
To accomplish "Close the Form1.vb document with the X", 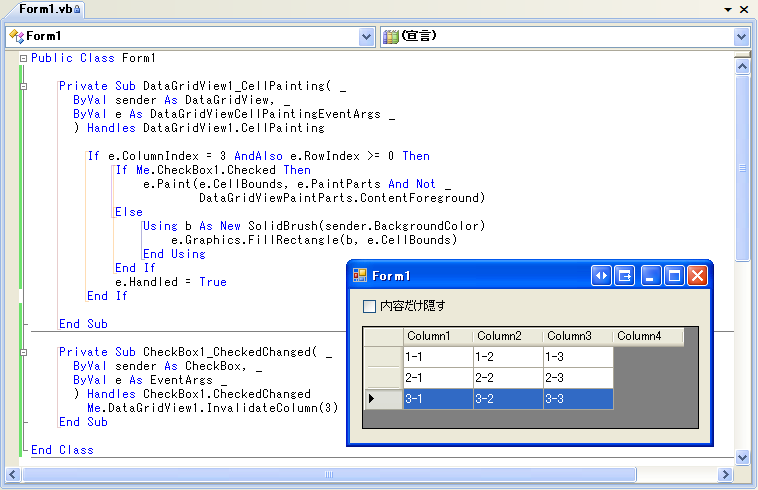I will click(x=744, y=10).
